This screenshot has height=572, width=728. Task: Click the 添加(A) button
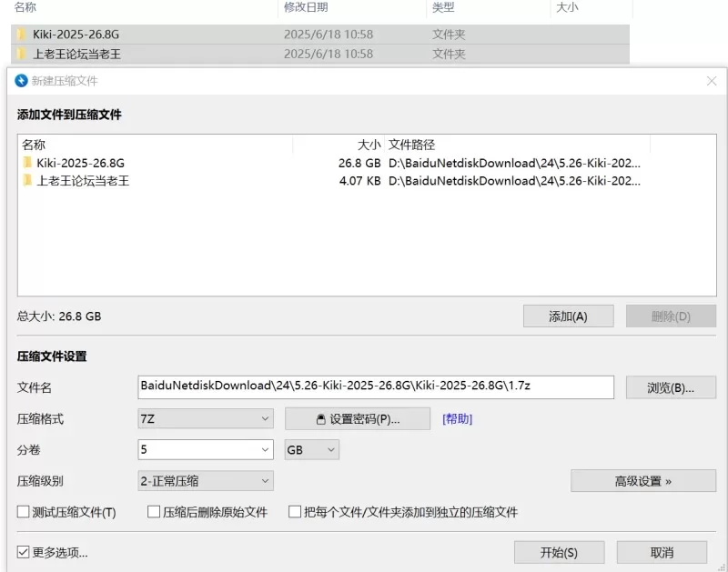click(568, 316)
